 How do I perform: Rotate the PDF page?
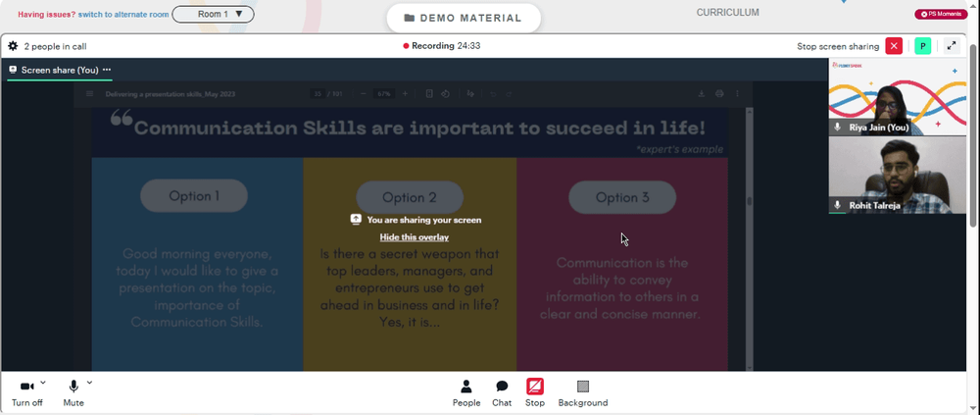446,94
